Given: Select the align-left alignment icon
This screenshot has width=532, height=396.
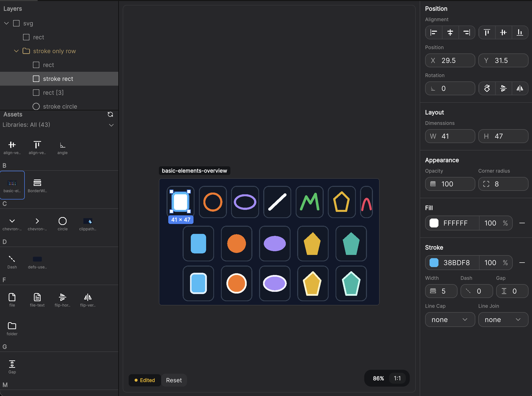Looking at the screenshot, I should (433, 32).
